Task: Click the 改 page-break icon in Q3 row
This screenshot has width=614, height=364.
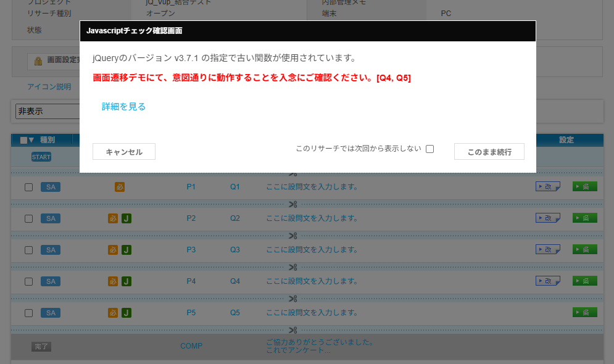Action: coord(547,250)
